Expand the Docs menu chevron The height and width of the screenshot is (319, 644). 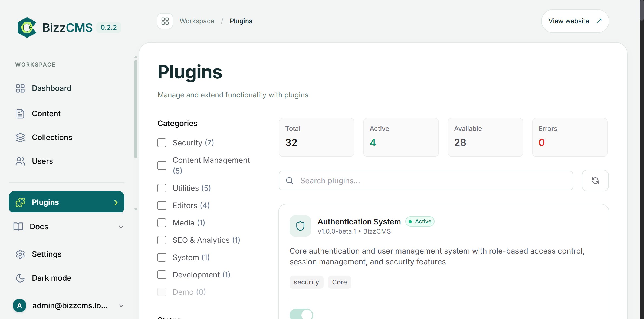point(121,227)
